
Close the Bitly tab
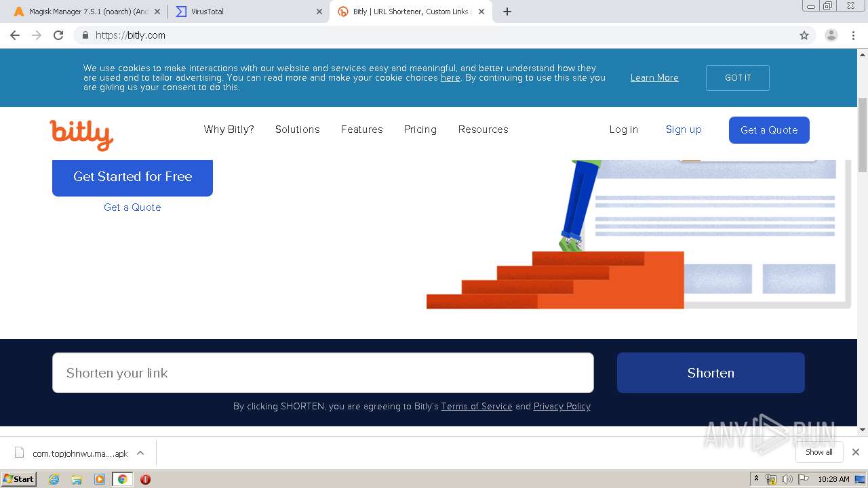tap(481, 12)
